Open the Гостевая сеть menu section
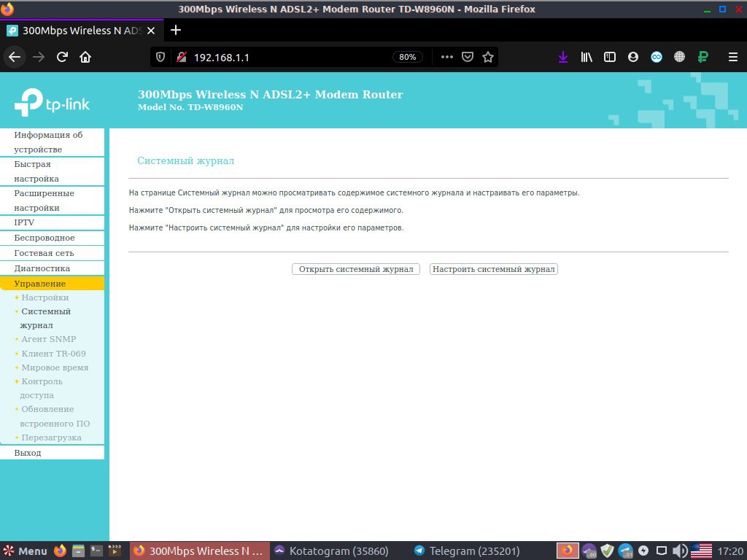Image resolution: width=747 pixels, height=560 pixels. click(x=52, y=253)
